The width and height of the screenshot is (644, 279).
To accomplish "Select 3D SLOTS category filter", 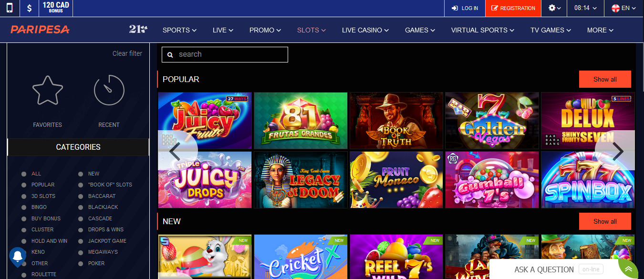I will (x=43, y=196).
